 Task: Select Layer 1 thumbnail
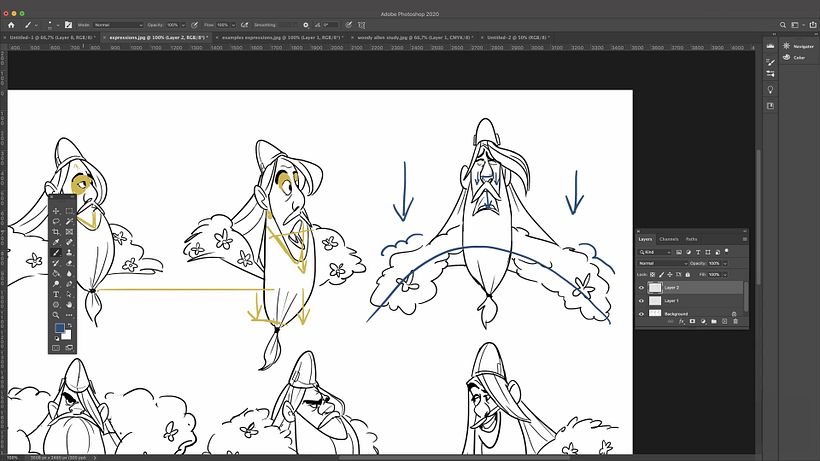click(655, 301)
